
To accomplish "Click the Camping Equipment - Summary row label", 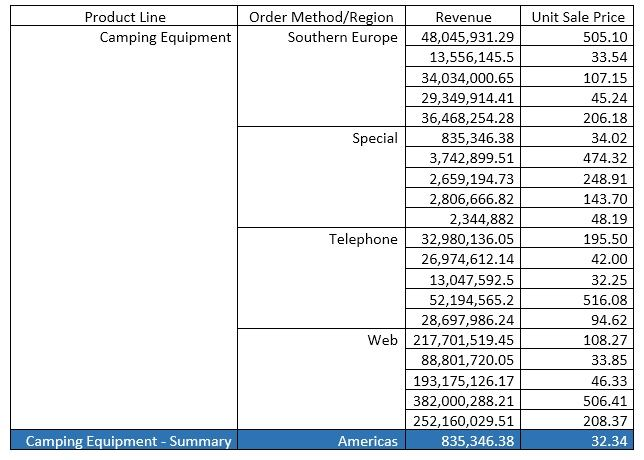I will tap(128, 441).
